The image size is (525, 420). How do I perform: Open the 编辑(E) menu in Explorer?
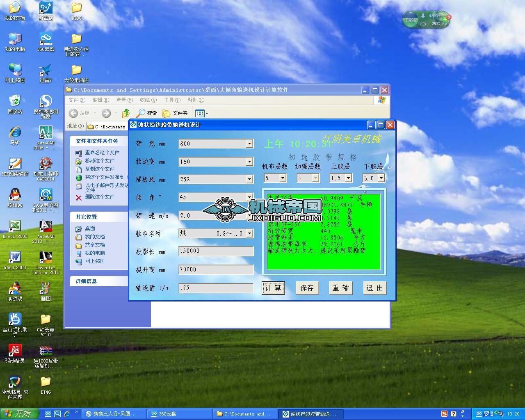(x=100, y=100)
